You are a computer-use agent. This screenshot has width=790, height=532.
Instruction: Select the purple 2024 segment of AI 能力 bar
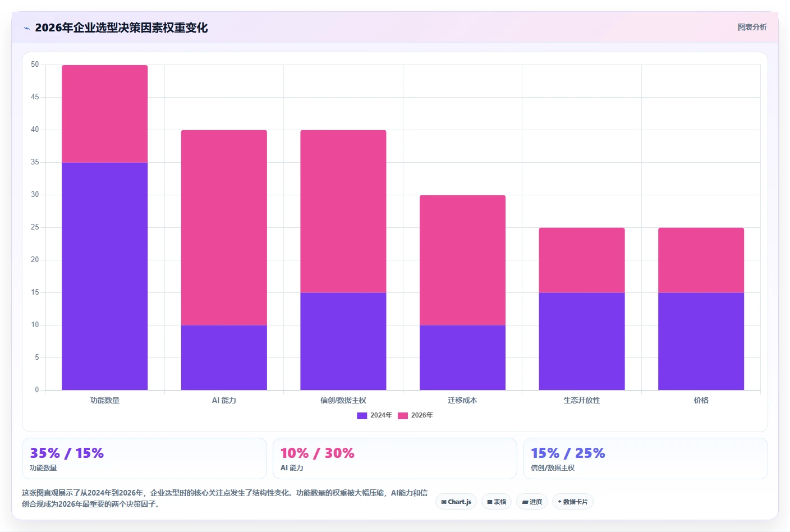click(224, 357)
